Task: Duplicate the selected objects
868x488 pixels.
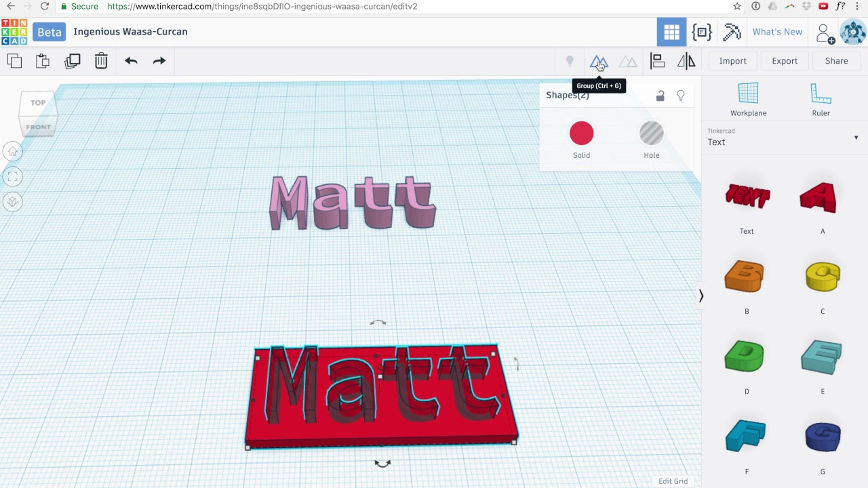Action: [x=72, y=61]
